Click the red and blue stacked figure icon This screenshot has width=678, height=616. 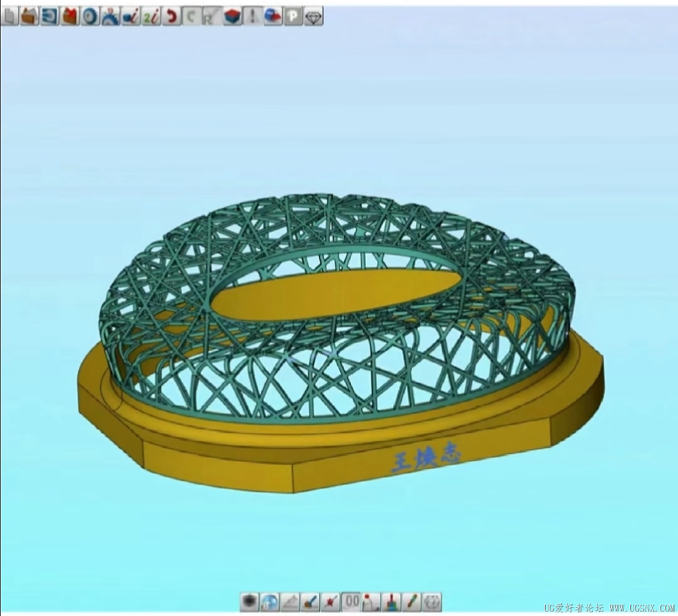(x=391, y=602)
